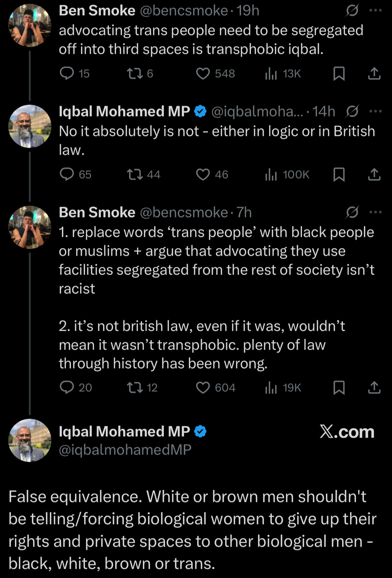Open more options on Ben Smoke's 19h tweet
392x578 pixels.
(375, 11)
